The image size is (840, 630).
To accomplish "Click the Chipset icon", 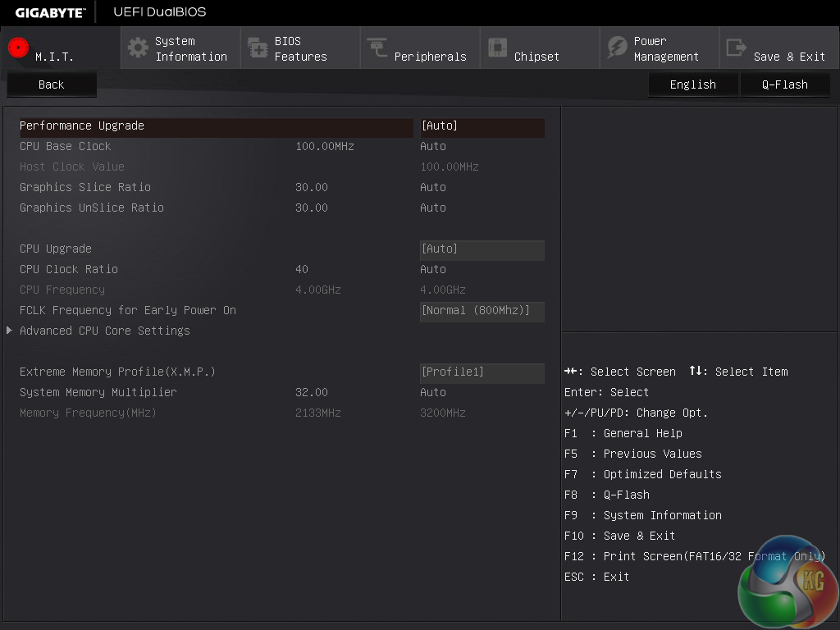I will click(x=497, y=48).
